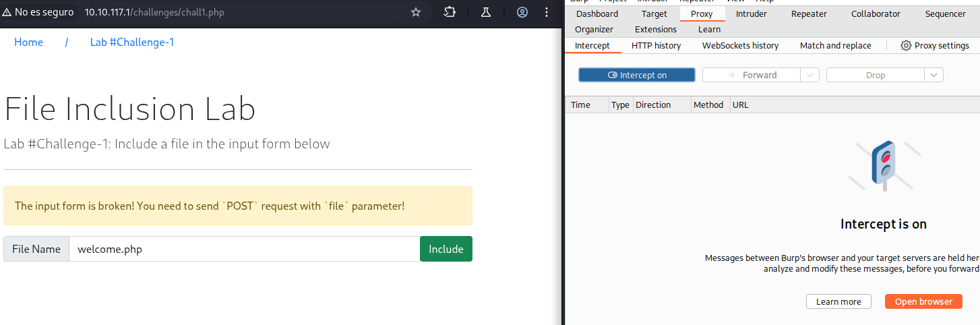Viewport: 980px width, 325px height.
Task: Select the Intercept sub-tab
Action: point(592,46)
